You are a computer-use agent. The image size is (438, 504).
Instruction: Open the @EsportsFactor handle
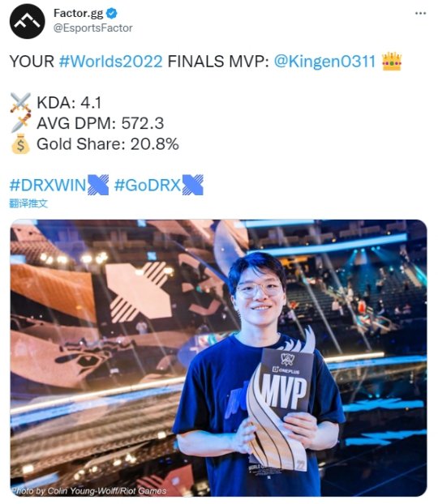pyautogui.click(x=92, y=28)
